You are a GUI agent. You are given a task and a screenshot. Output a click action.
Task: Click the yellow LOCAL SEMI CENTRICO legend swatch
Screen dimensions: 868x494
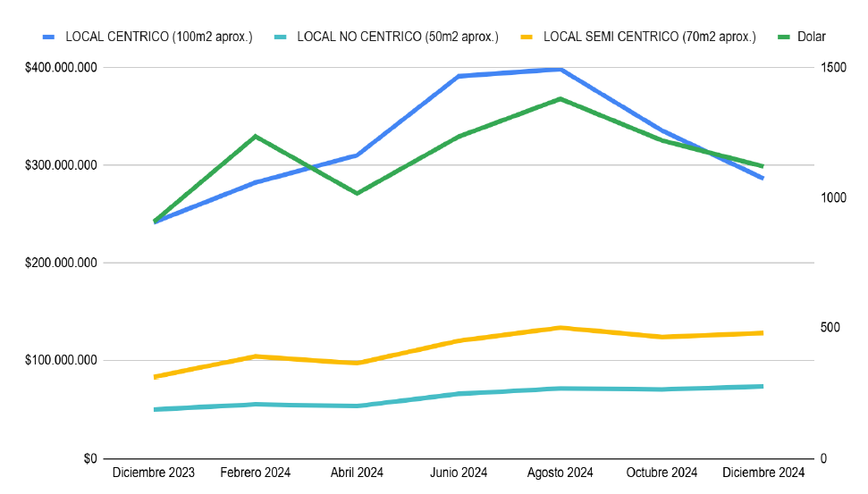(x=528, y=37)
